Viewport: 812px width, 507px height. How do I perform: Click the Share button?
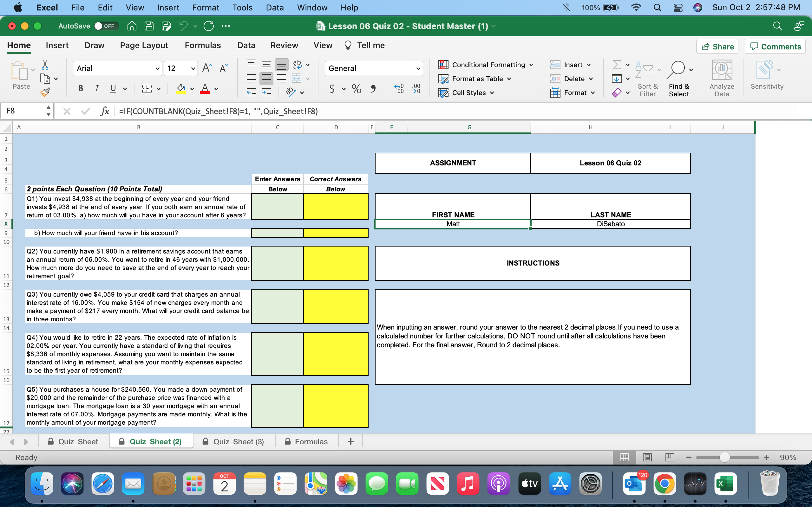point(717,46)
